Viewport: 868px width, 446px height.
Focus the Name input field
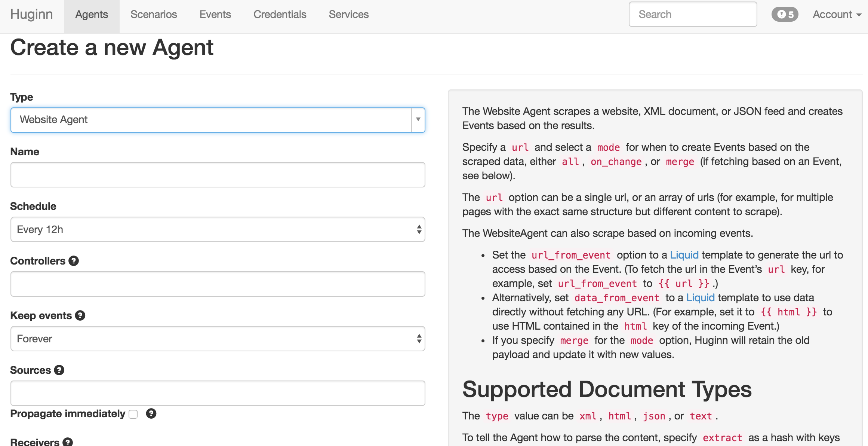(x=218, y=175)
